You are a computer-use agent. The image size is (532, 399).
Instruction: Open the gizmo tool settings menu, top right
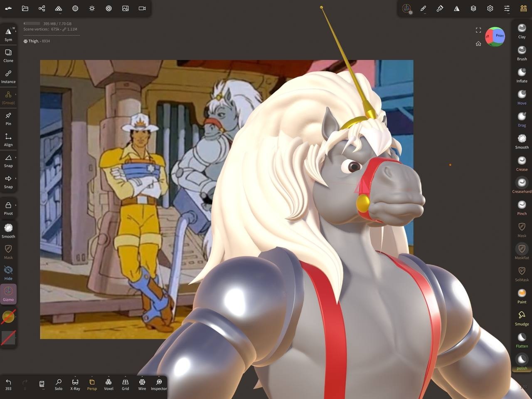(406, 8)
